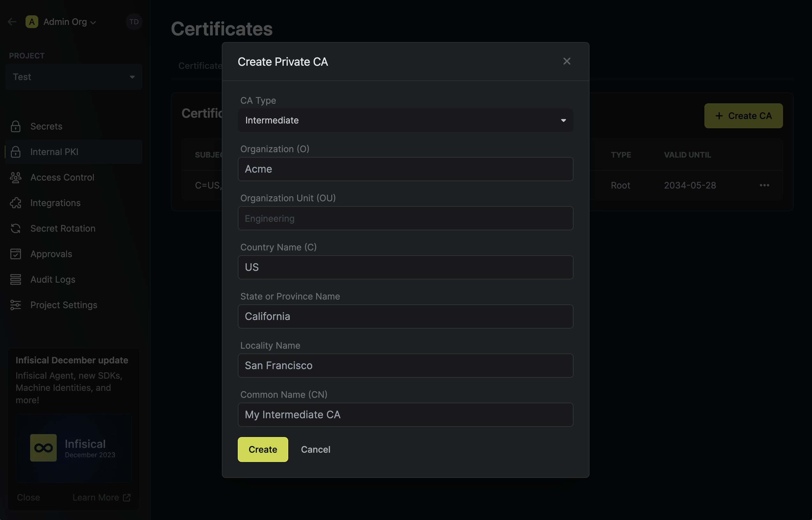Expand the Test project selector
The height and width of the screenshot is (520, 812).
point(74,77)
